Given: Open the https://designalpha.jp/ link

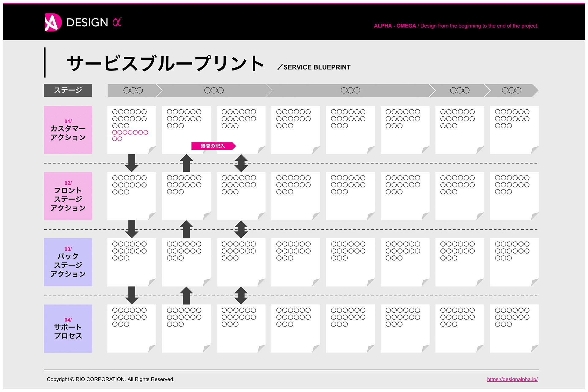Looking at the screenshot, I should tap(512, 379).
